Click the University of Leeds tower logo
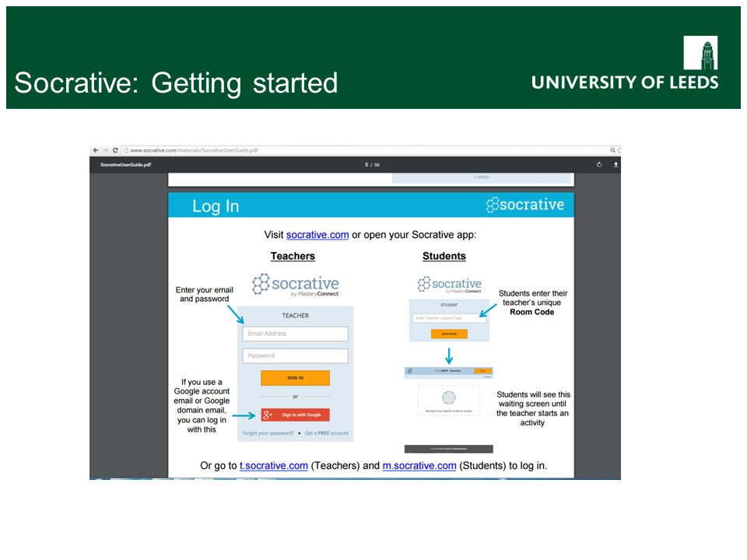Screen dimensions: 747x560 (x=700, y=53)
